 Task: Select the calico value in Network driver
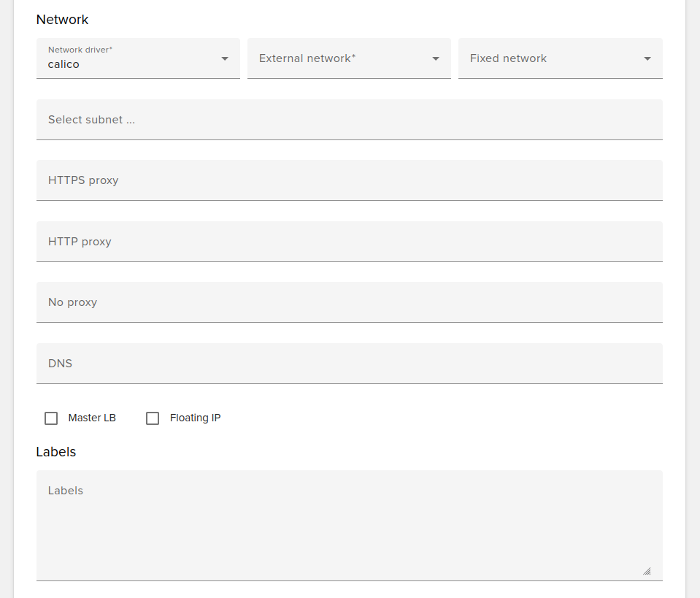point(64,64)
